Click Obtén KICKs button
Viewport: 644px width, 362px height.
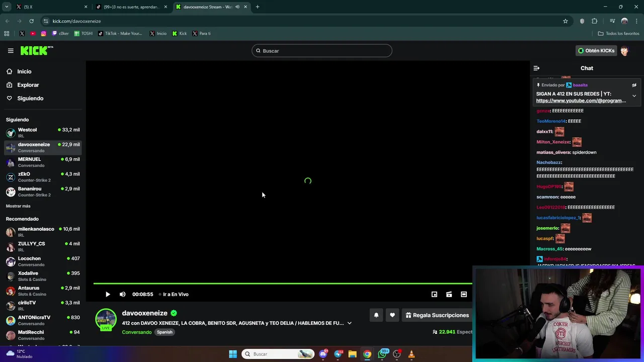click(596, 51)
